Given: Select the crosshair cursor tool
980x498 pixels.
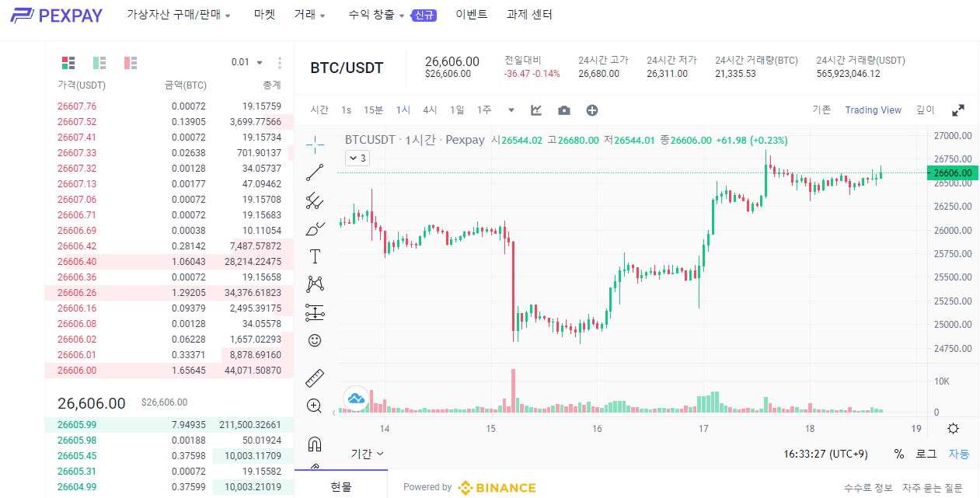Looking at the screenshot, I should click(314, 144).
